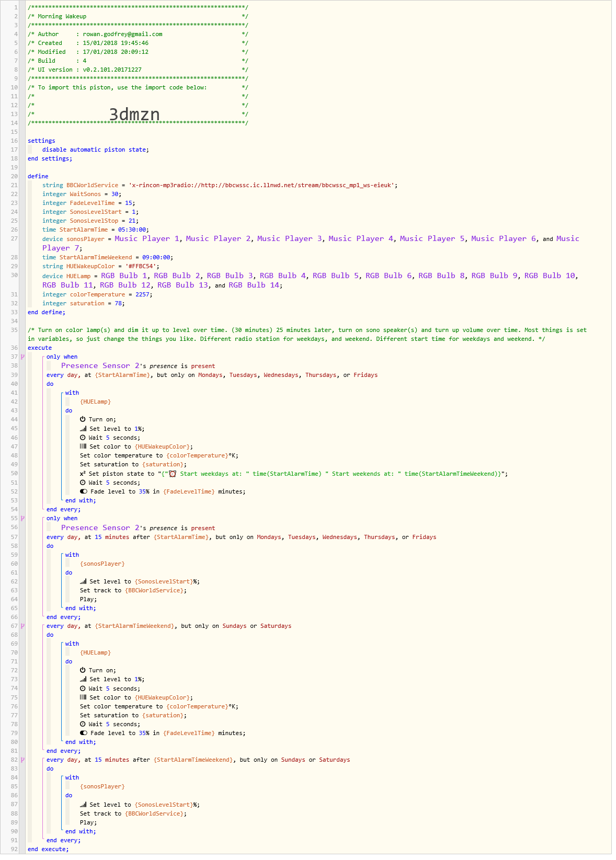This screenshot has width=616, height=860.
Task: Select the import code 3dmzn
Action: [x=134, y=114]
